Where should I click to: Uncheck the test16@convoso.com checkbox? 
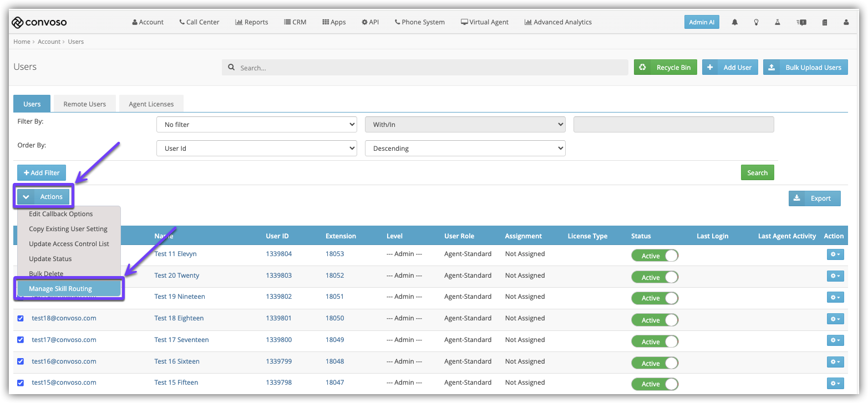point(21,361)
